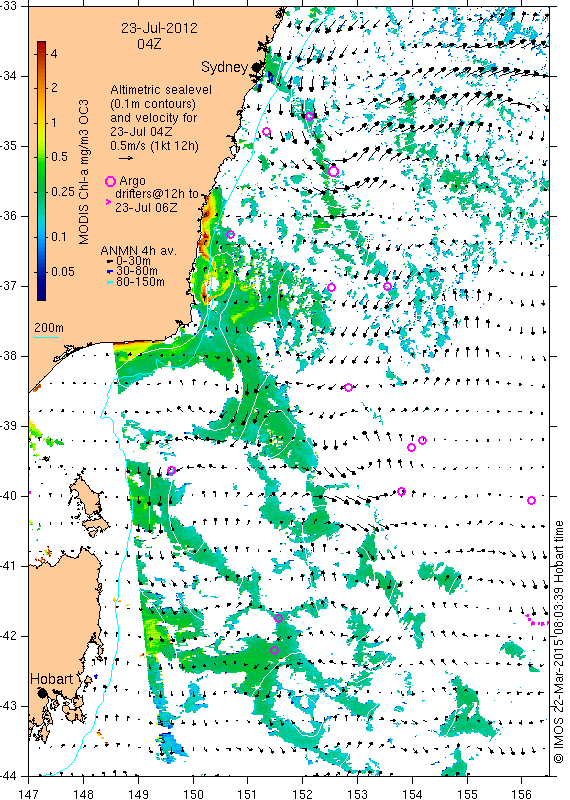This screenshot has height=800, width=570.
Task: Click the '200m' contour label
Action: tap(49, 327)
